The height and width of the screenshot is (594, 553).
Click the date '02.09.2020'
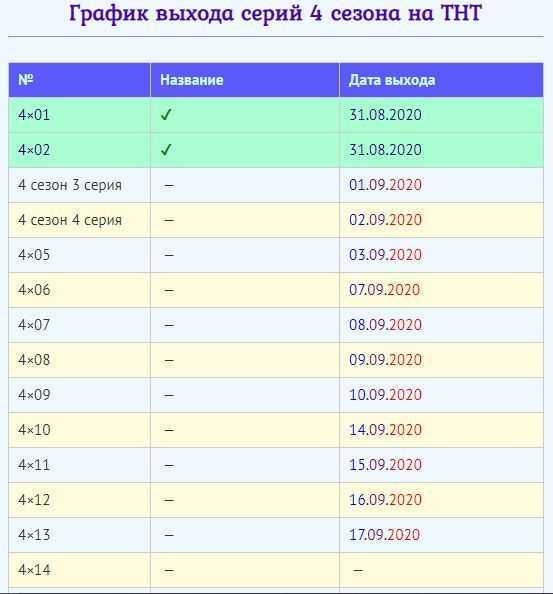click(385, 220)
